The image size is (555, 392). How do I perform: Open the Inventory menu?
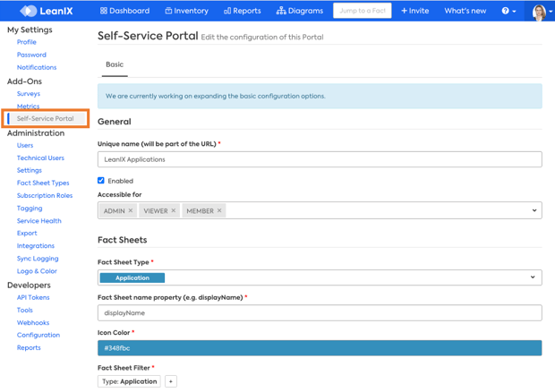(186, 11)
